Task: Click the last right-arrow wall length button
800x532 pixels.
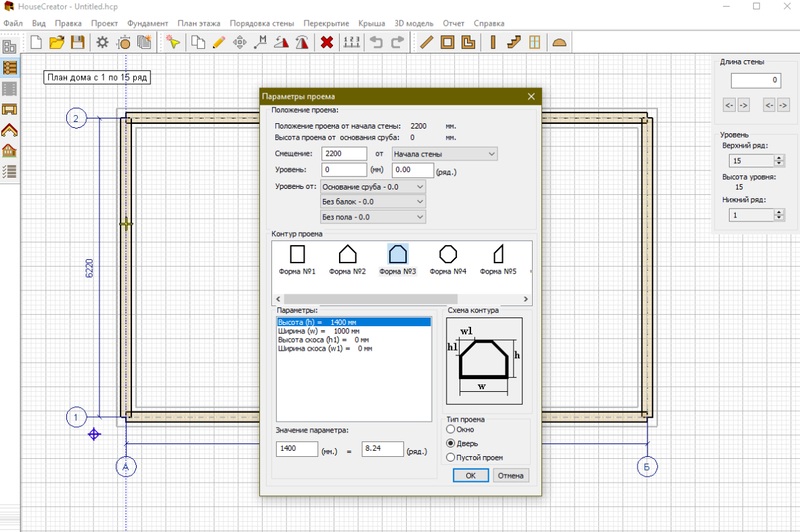Action: [783, 106]
